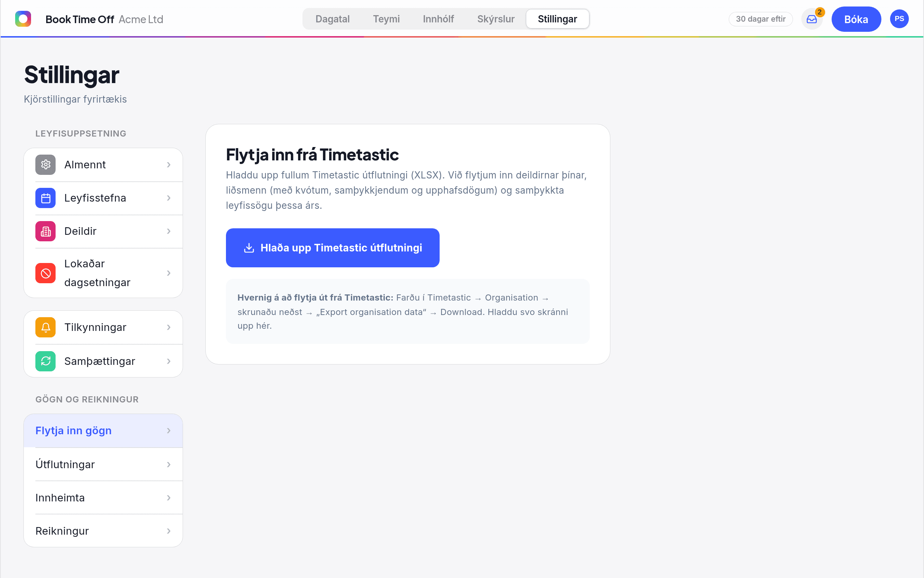Open Tilkynningar settings
Image resolution: width=924 pixels, height=578 pixels.
pyautogui.click(x=103, y=327)
